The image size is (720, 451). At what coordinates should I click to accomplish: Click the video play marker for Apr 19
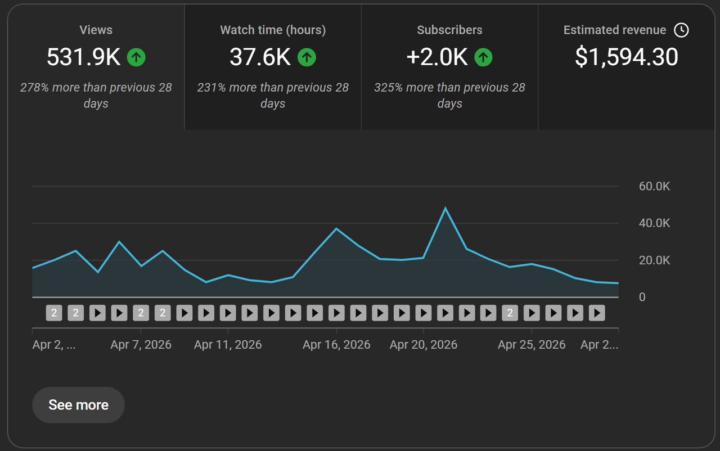point(402,313)
